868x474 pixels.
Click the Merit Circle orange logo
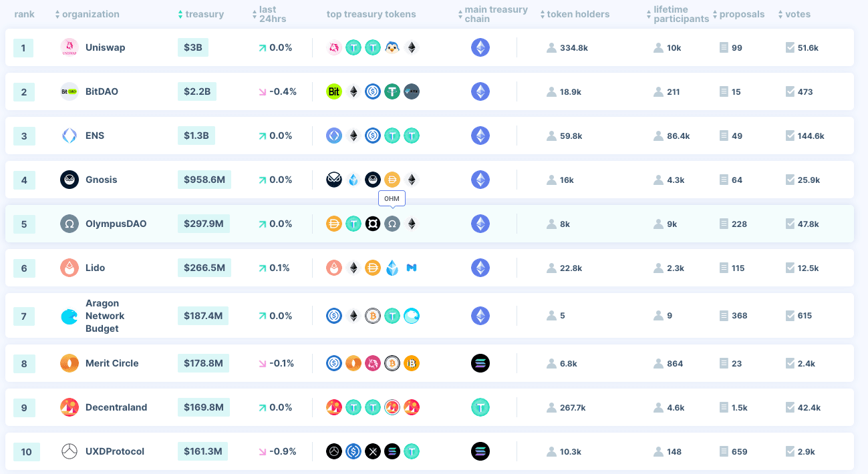coord(69,363)
